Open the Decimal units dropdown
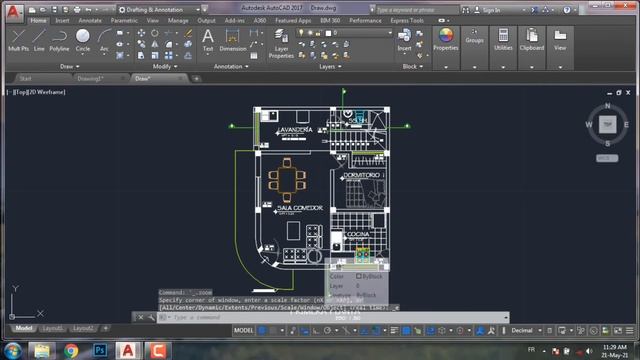 [x=526, y=330]
